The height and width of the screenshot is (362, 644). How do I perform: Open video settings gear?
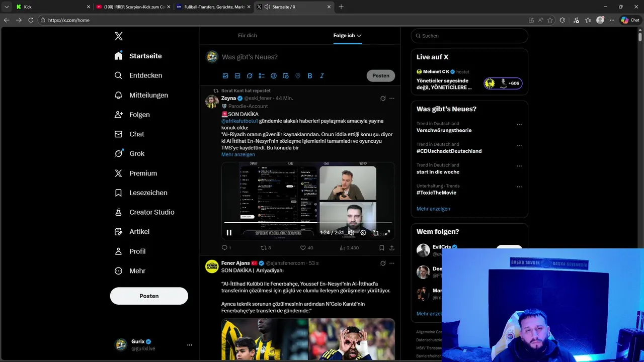coord(363,233)
